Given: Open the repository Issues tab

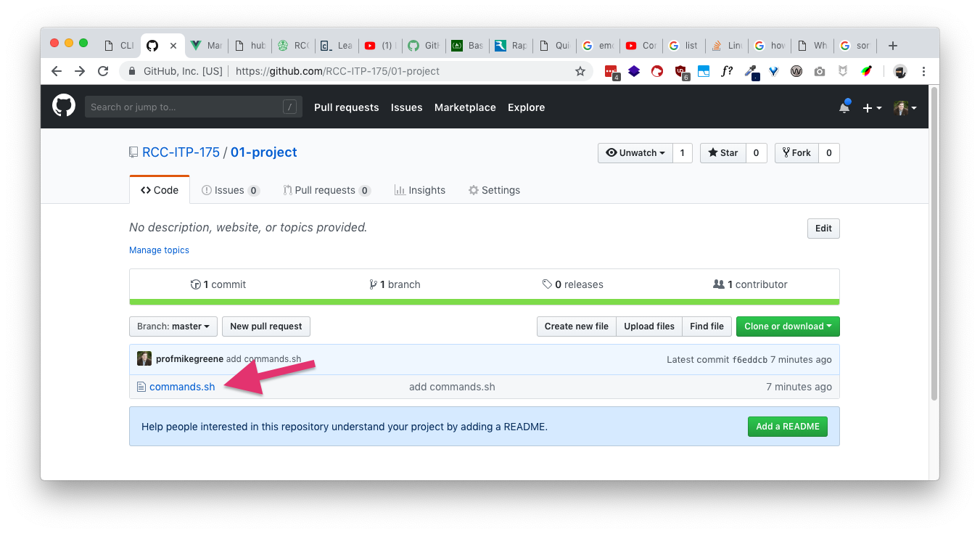Looking at the screenshot, I should point(230,190).
